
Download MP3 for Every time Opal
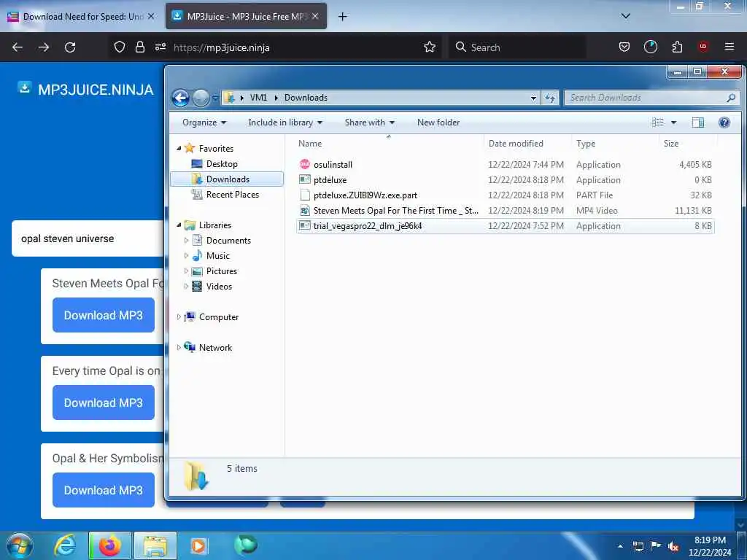pos(104,402)
